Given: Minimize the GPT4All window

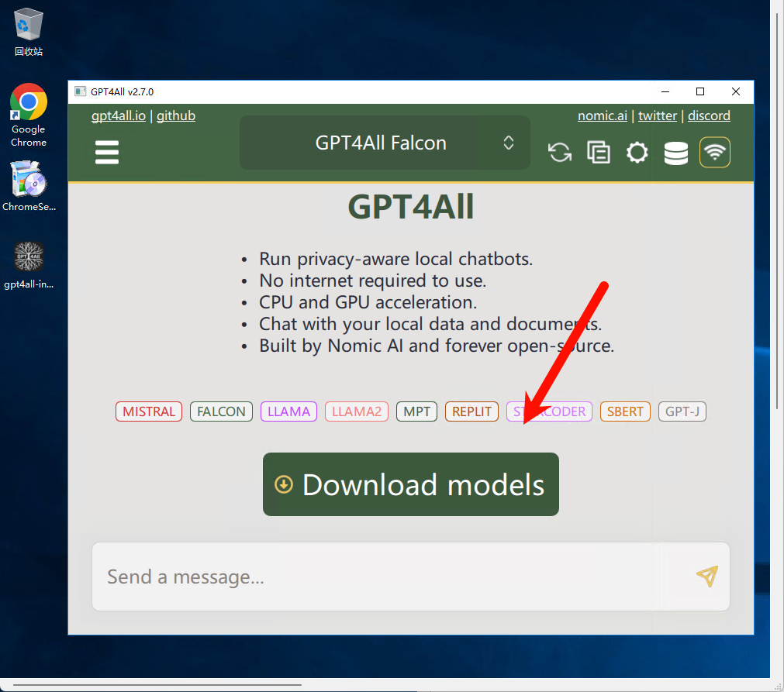Looking at the screenshot, I should point(665,91).
